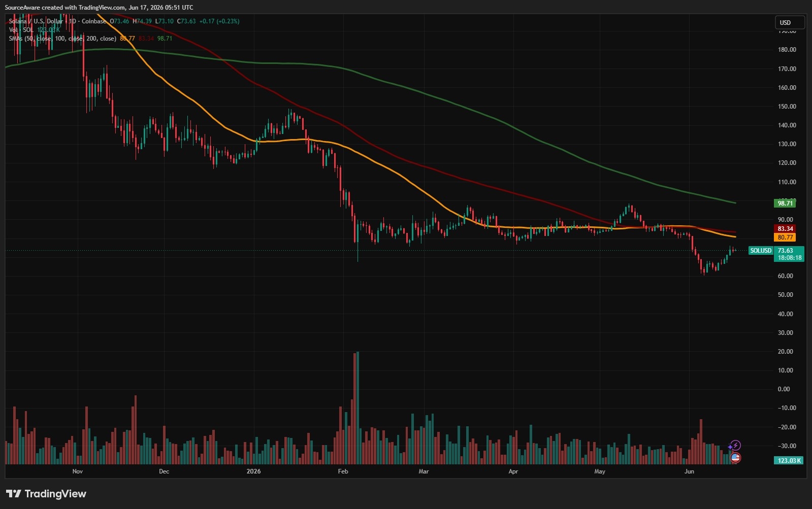Click the "Jun" label on the time axis
The height and width of the screenshot is (509, 812).
click(x=689, y=471)
